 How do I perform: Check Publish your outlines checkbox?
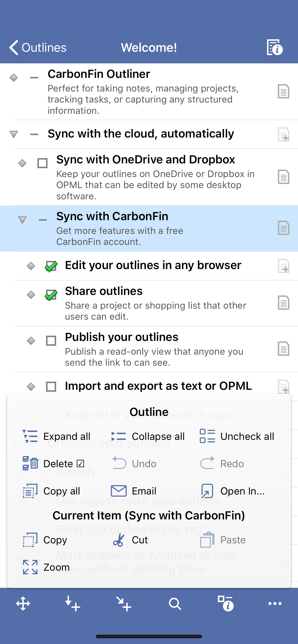(x=51, y=340)
